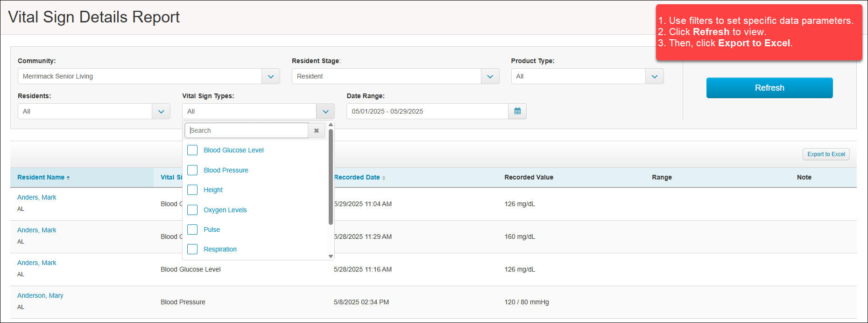This screenshot has height=323, width=868.
Task: Click Export to Excel button
Action: (826, 154)
